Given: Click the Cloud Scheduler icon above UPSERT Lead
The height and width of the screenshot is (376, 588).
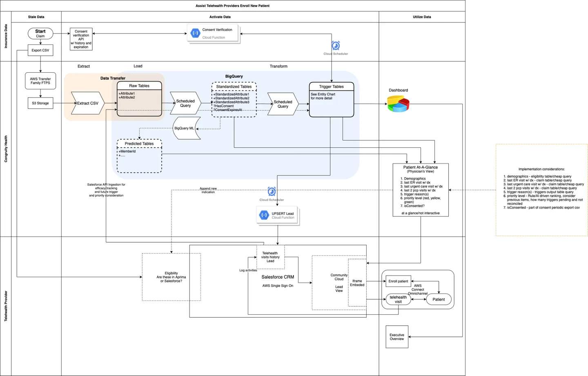Looking at the screenshot, I should [272, 190].
